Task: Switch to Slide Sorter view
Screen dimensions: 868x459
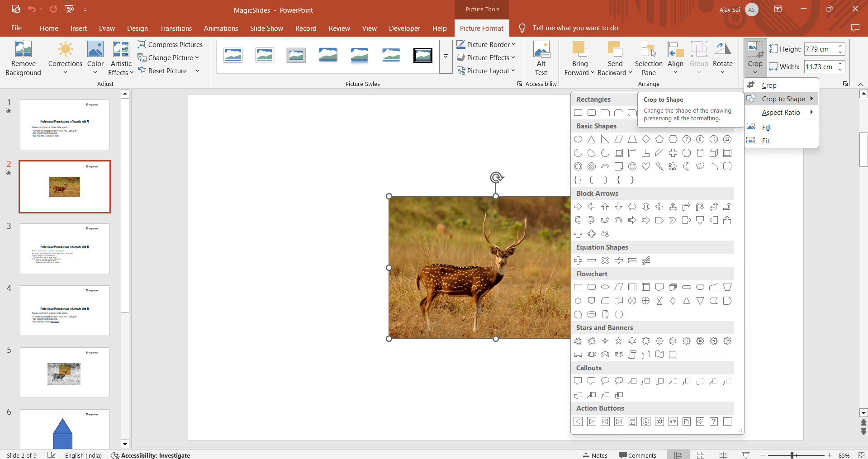Action: [700, 455]
